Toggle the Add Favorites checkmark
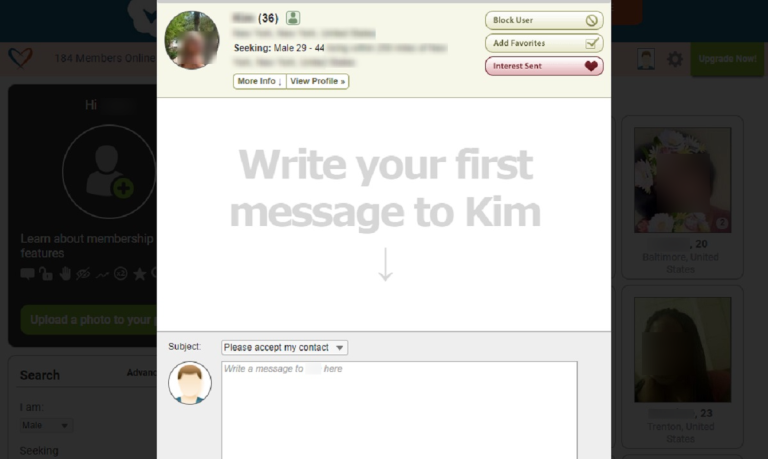The image size is (768, 459). (591, 43)
